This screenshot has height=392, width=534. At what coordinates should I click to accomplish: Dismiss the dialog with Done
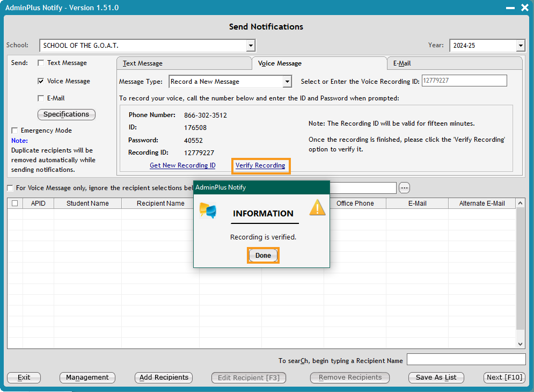263,255
